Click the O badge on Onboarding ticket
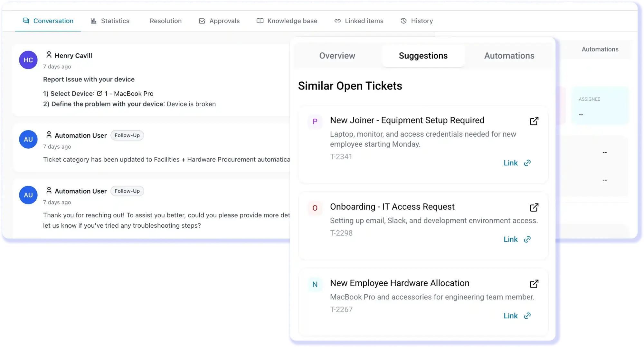644x347 pixels. (315, 208)
